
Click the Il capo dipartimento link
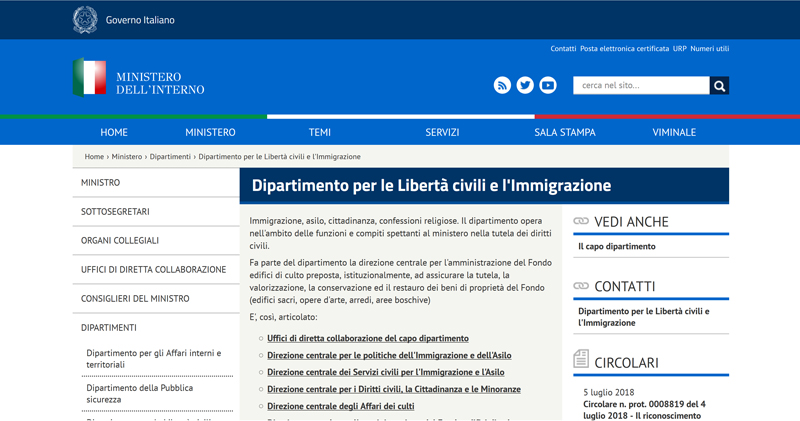tap(617, 246)
